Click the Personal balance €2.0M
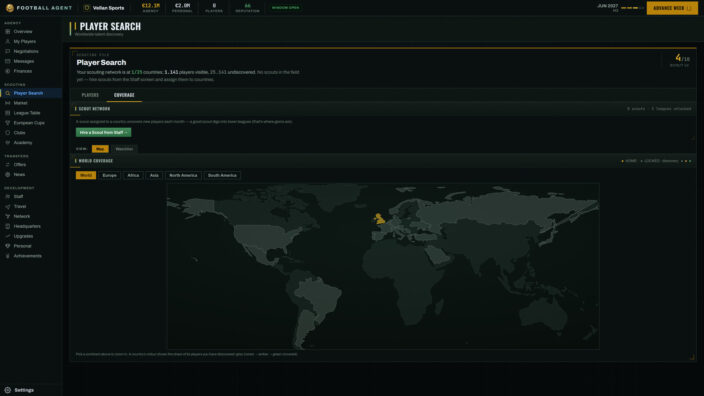The width and height of the screenshot is (704, 396). coord(182,8)
